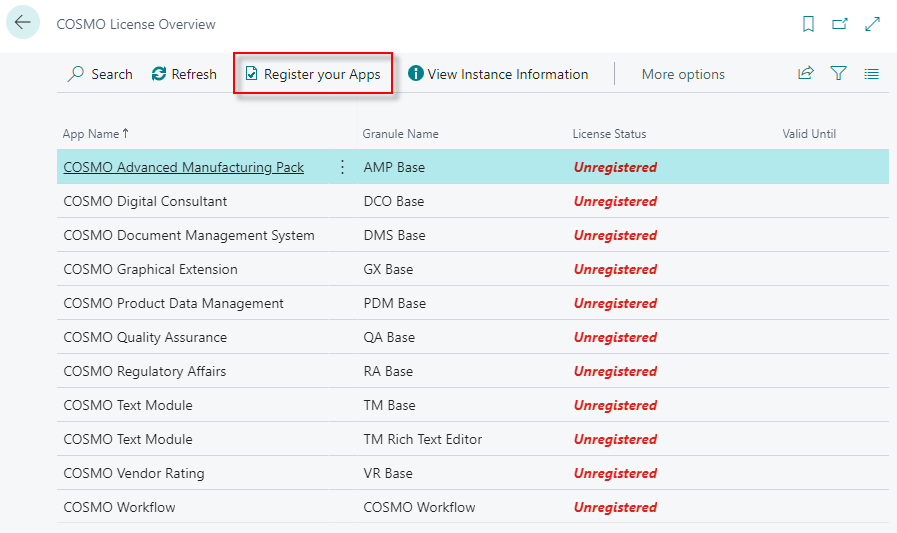This screenshot has width=897, height=533.
Task: Open page in new window icon
Action: pos(840,24)
